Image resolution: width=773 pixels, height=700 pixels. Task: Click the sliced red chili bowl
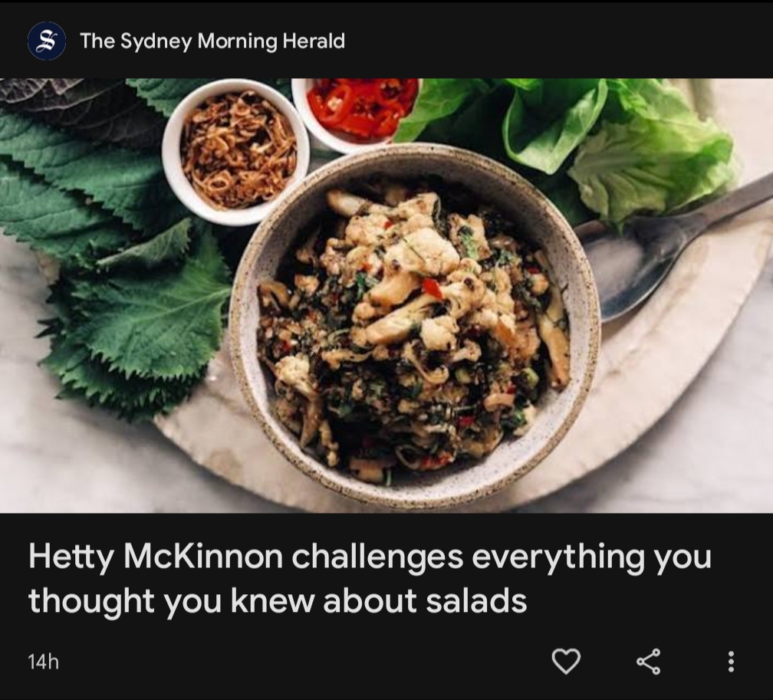[360, 107]
